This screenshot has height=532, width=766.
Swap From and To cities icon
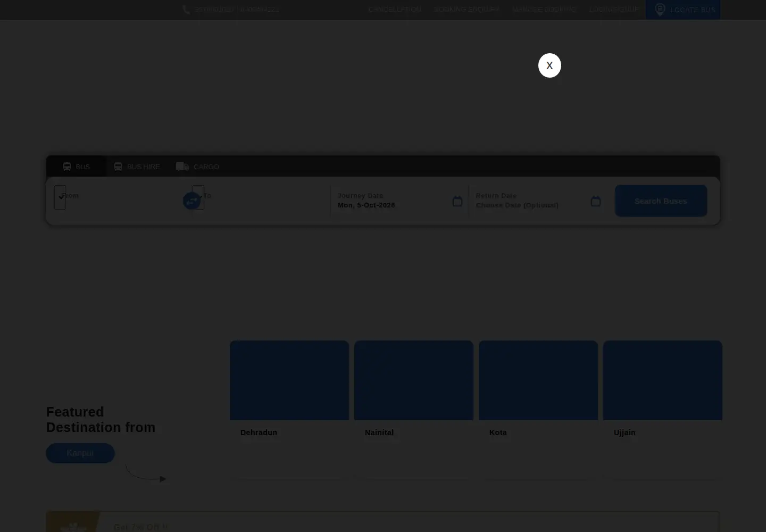click(191, 201)
